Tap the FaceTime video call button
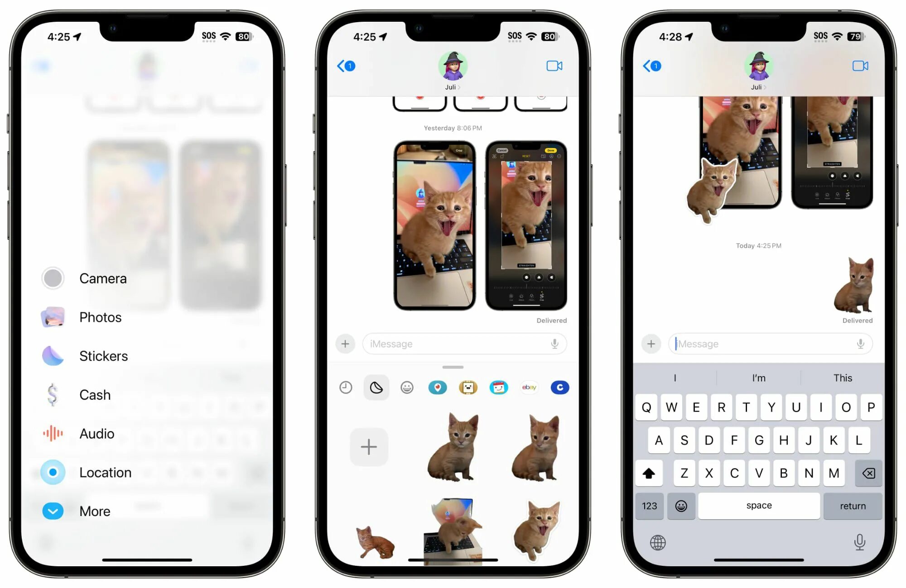This screenshot has height=588, width=906. click(x=554, y=66)
